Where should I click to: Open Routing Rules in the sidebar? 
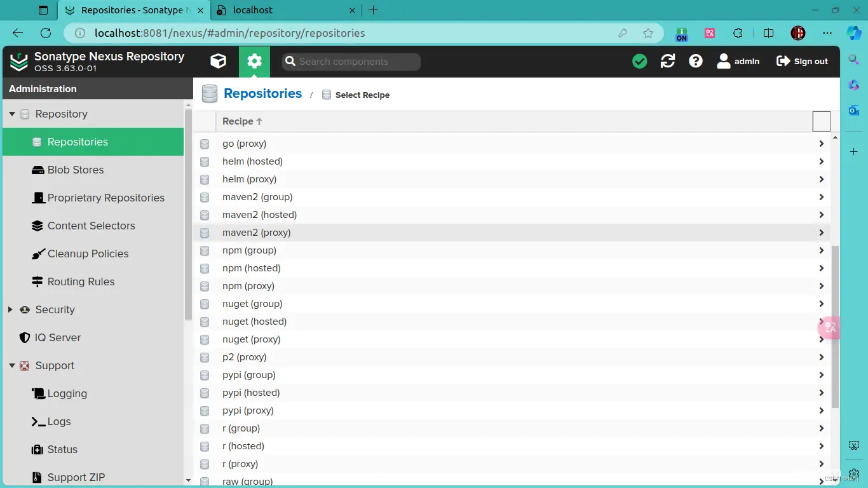93,281
